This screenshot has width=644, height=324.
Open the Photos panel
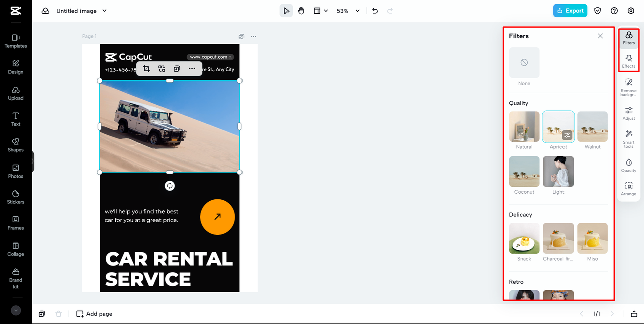(16, 172)
